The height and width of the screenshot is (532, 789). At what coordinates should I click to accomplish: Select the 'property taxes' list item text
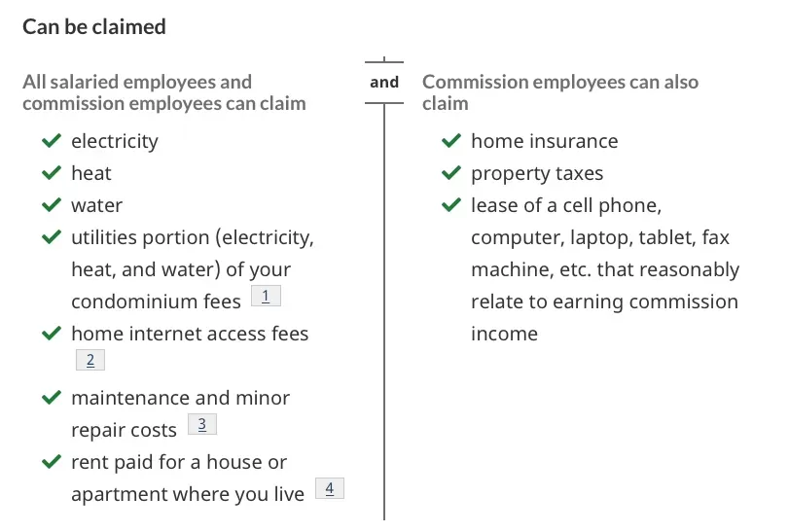coord(537,173)
